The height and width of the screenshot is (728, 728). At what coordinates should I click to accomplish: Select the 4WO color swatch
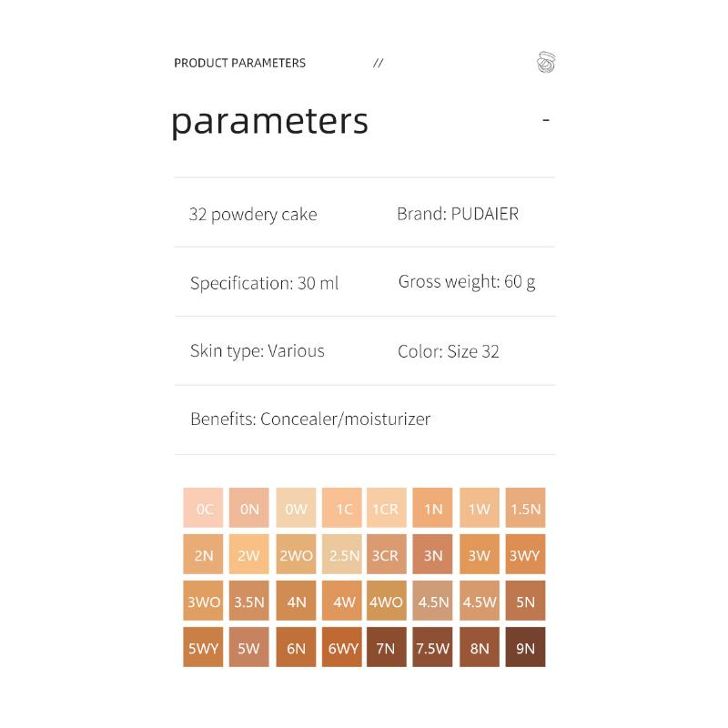[387, 602]
